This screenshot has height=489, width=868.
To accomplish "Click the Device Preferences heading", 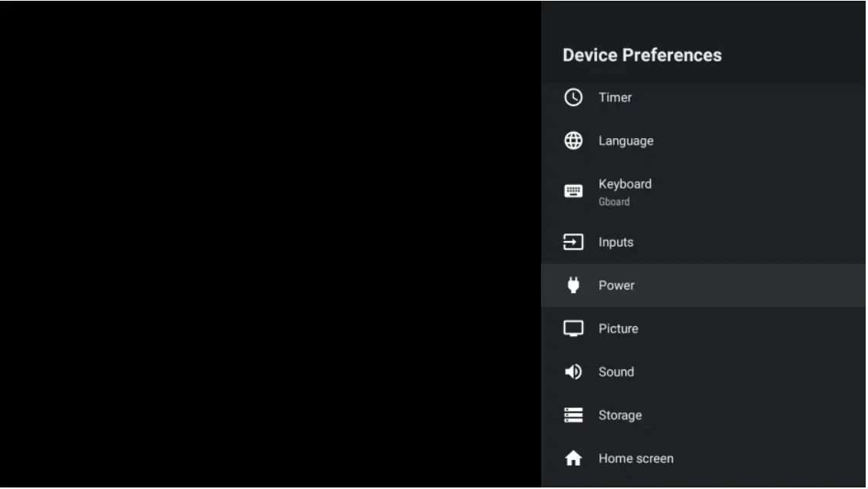I will click(642, 55).
